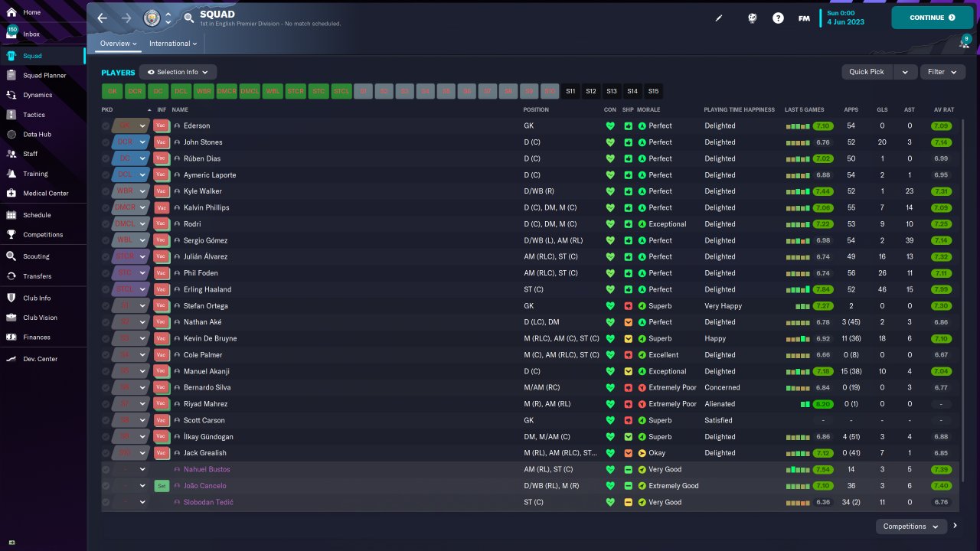The image size is (980, 551).
Task: Tick the selection circle for Jack Grealish
Action: point(106,453)
